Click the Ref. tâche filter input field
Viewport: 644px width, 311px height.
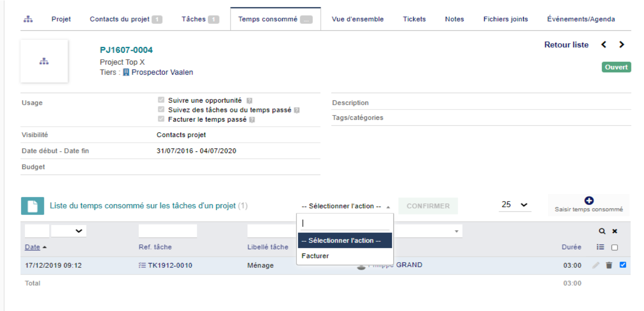click(168, 231)
